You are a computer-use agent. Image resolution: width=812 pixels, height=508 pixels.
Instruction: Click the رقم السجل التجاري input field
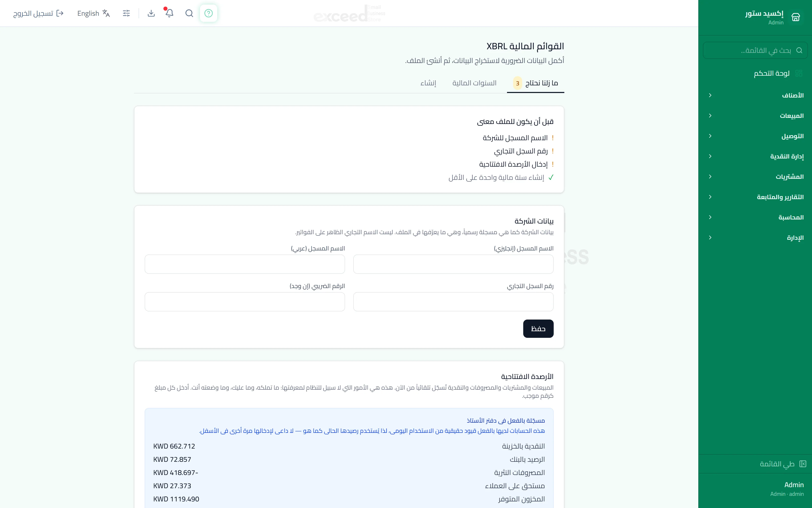point(453,302)
